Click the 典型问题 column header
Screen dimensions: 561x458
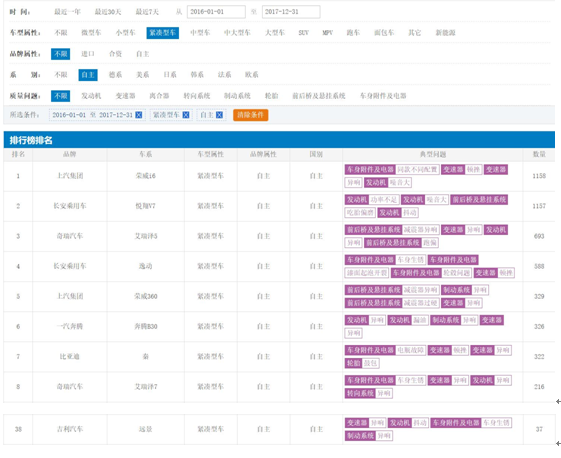click(x=433, y=155)
